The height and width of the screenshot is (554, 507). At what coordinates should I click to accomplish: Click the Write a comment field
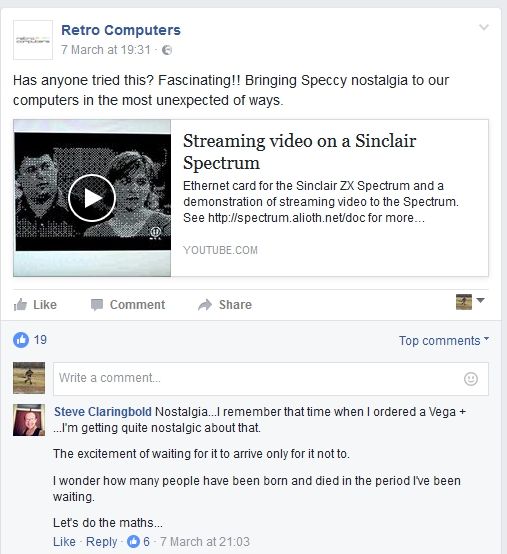pos(271,379)
